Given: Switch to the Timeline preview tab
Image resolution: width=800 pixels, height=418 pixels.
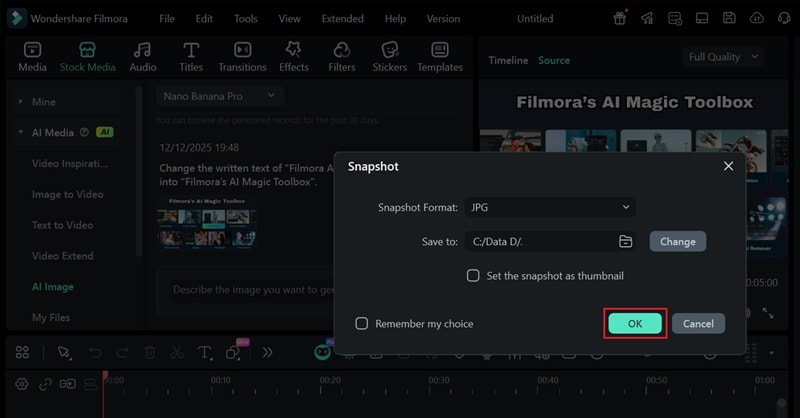Looking at the screenshot, I should click(x=508, y=60).
